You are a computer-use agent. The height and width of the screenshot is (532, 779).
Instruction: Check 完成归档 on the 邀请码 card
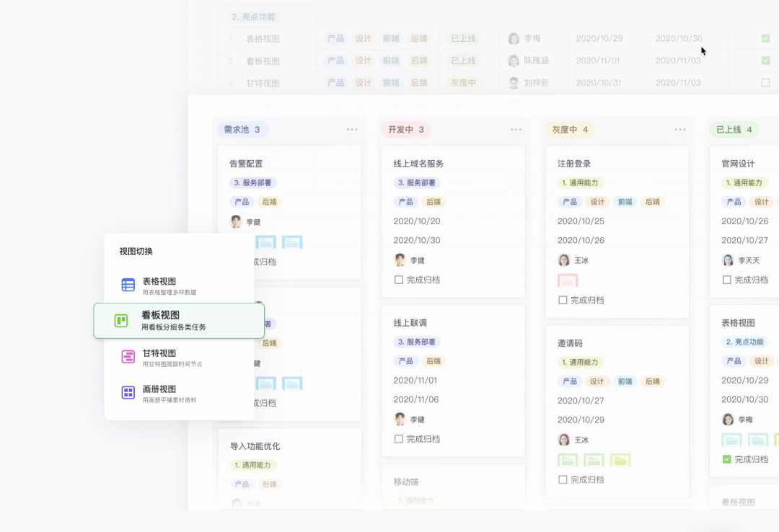click(563, 479)
